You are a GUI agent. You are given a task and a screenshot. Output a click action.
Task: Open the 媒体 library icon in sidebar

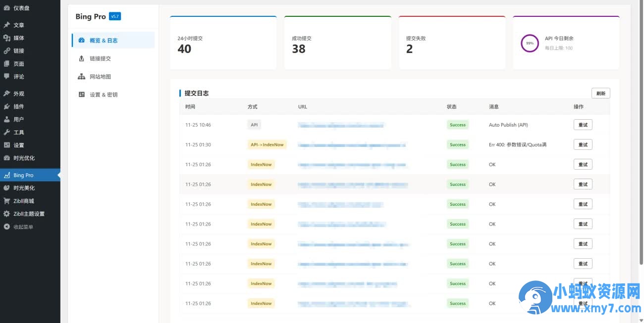(8, 38)
